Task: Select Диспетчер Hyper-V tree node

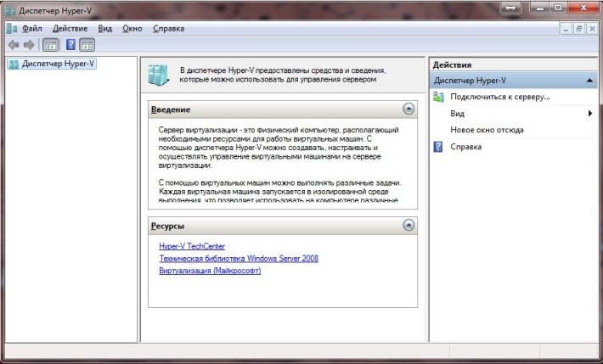Action: (x=58, y=64)
